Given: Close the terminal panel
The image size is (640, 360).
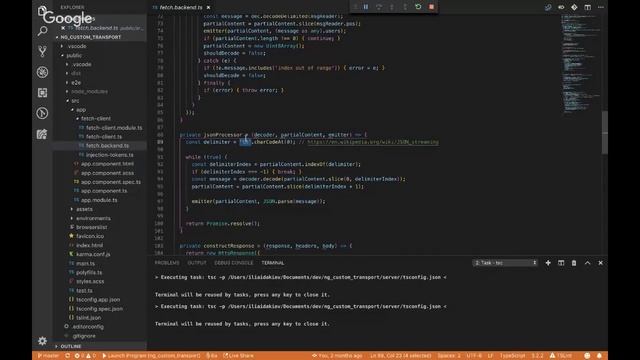Looking at the screenshot, I should (x=600, y=263).
